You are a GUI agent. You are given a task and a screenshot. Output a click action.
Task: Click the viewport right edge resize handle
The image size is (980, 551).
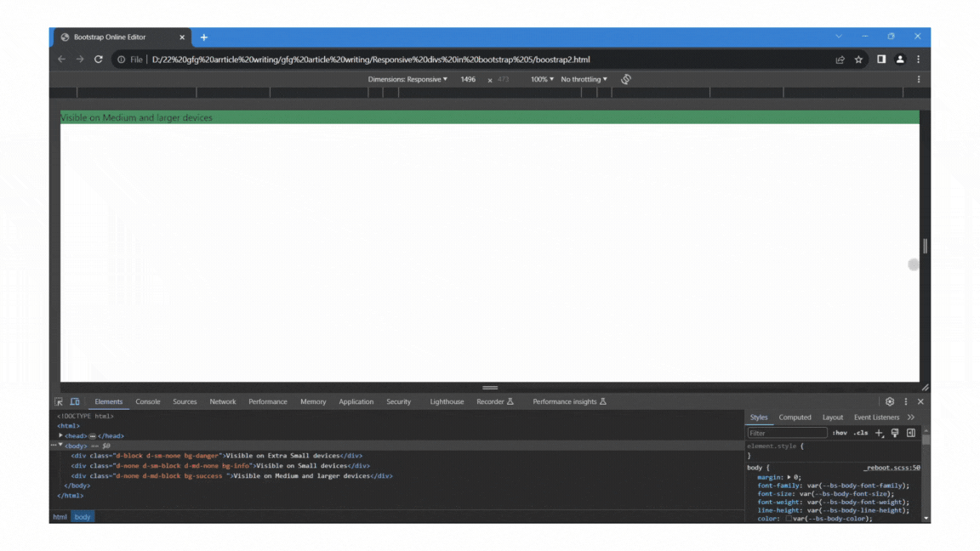(x=925, y=246)
